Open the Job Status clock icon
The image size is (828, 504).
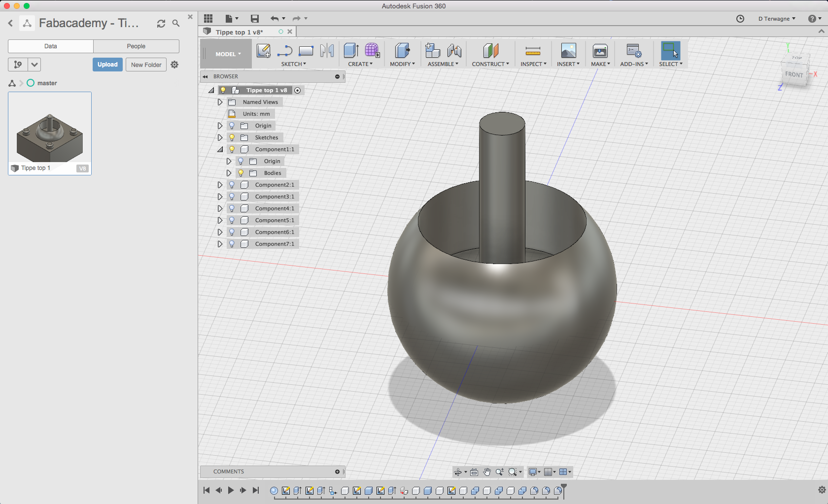click(x=740, y=19)
